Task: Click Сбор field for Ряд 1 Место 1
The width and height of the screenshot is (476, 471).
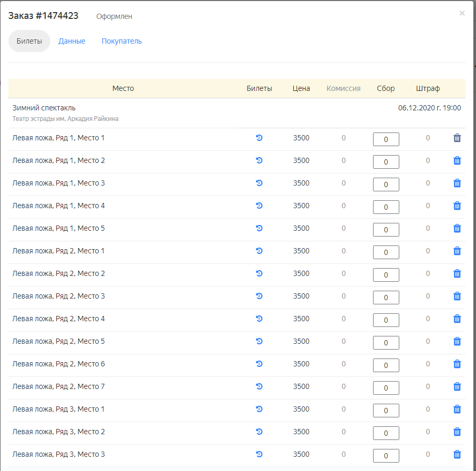Action: pyautogui.click(x=386, y=139)
